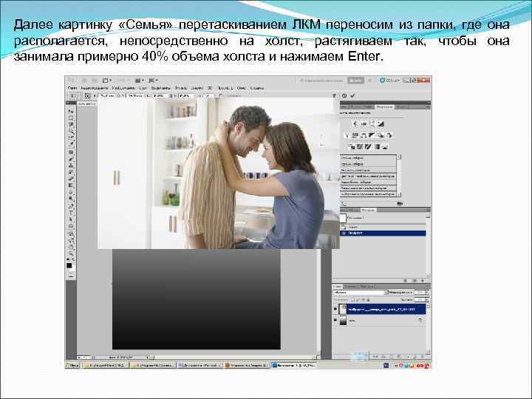This screenshot has height=399, width=532.
Task: Open the Opacity slider arrow in Layers
Action: coord(426,292)
